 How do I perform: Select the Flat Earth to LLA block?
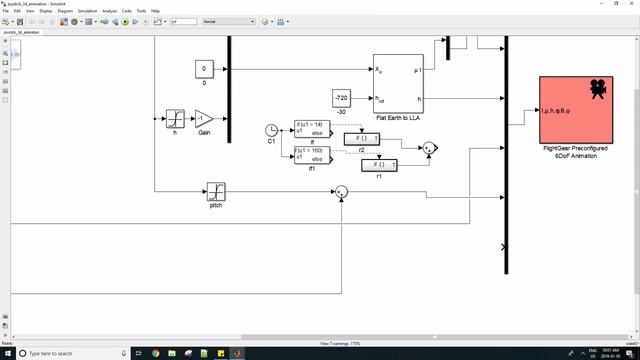pyautogui.click(x=398, y=84)
